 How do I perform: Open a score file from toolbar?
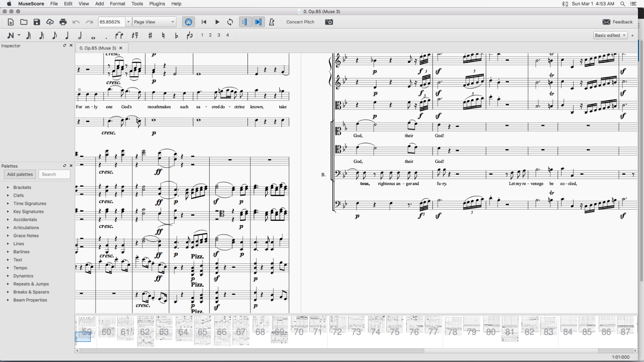(24, 22)
